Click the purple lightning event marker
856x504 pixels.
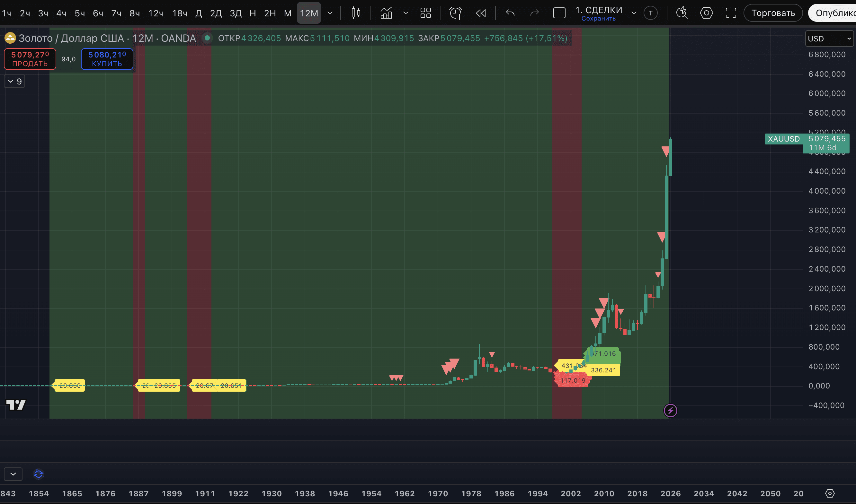point(670,411)
